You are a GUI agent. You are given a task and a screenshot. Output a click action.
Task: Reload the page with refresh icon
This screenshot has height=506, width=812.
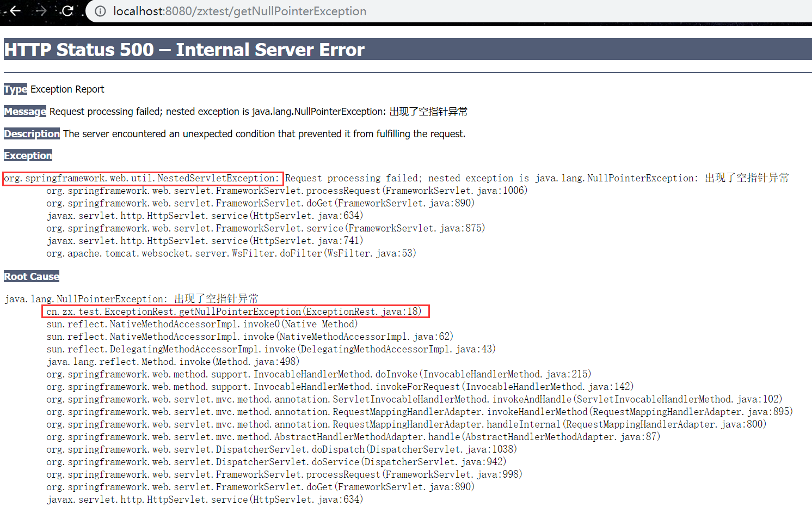click(67, 11)
